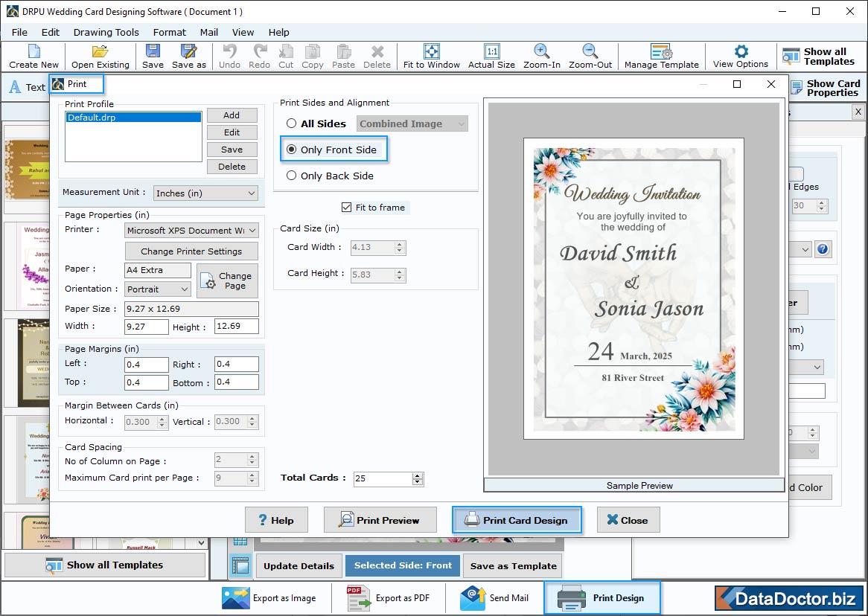
Task: Click Export as Image icon
Action: tap(236, 597)
